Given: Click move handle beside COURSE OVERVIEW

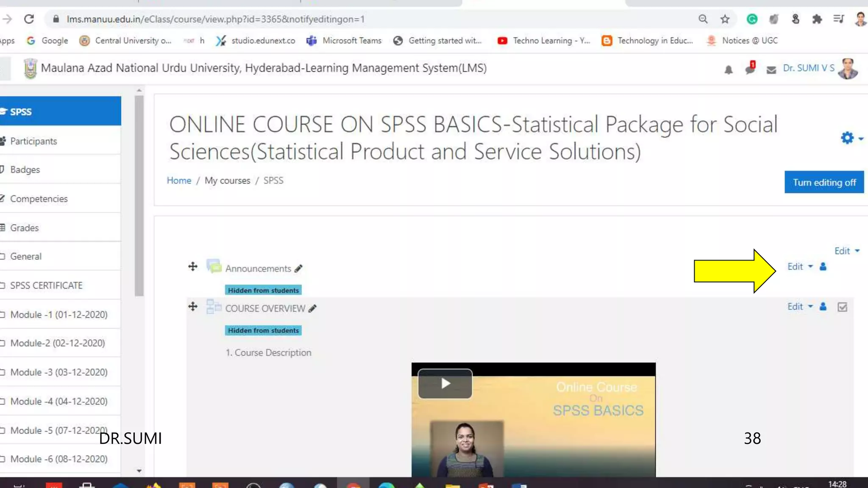Looking at the screenshot, I should point(193,306).
